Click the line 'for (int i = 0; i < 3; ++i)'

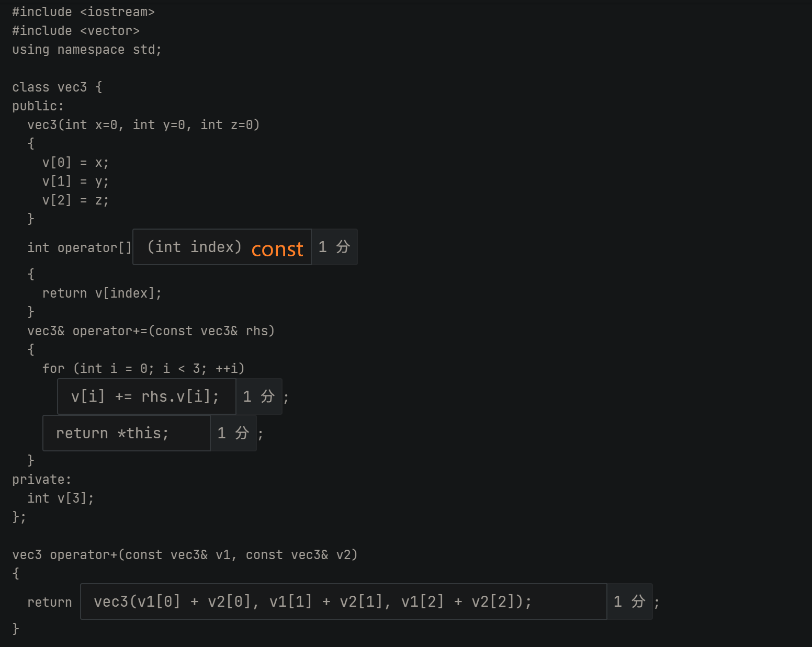pos(143,369)
